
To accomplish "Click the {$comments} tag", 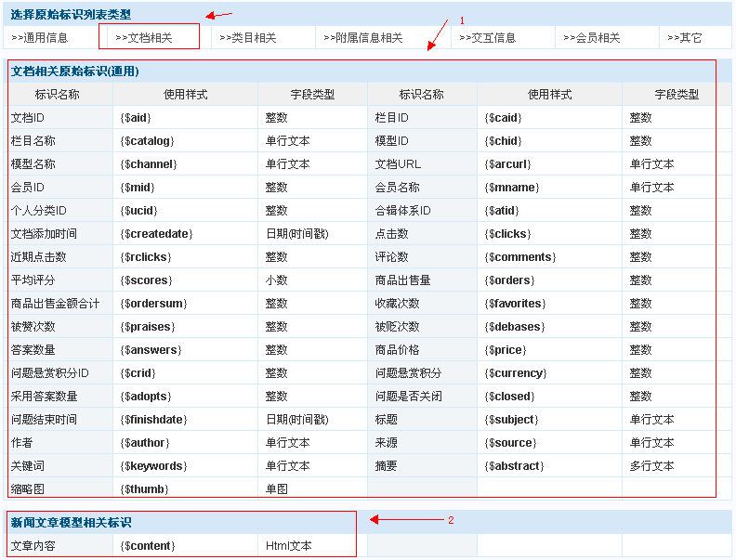I will click(520, 257).
